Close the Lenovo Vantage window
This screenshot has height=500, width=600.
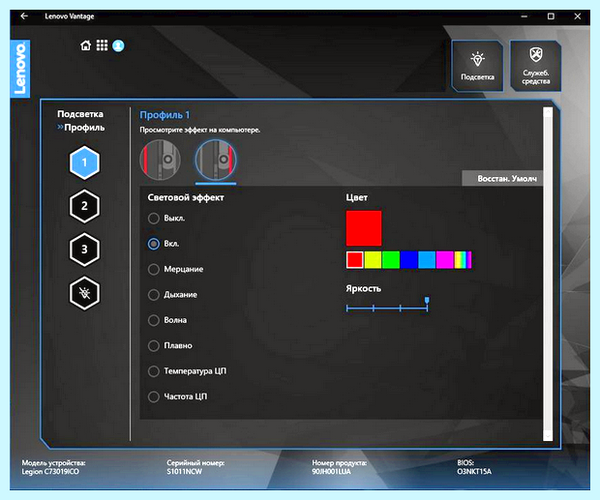click(577, 16)
